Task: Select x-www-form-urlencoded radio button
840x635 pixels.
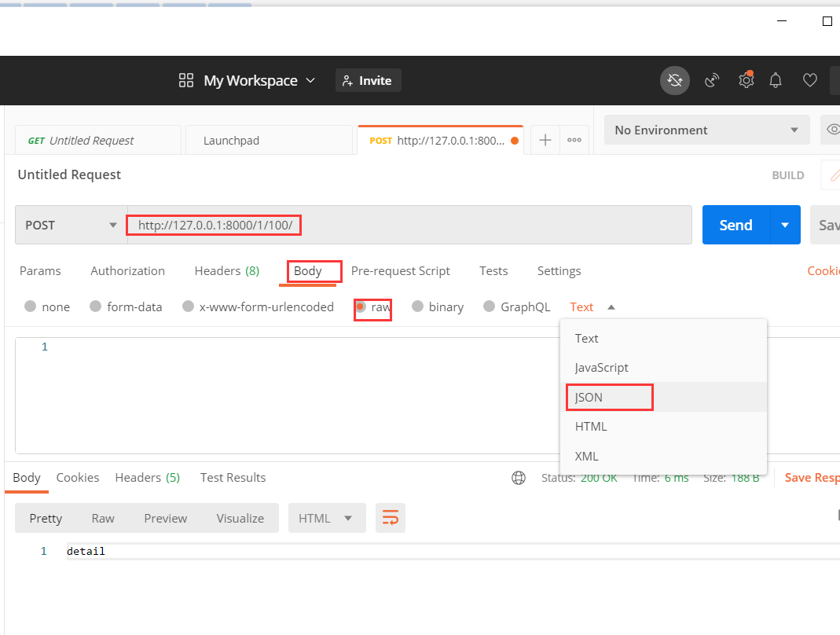Action: coord(188,306)
